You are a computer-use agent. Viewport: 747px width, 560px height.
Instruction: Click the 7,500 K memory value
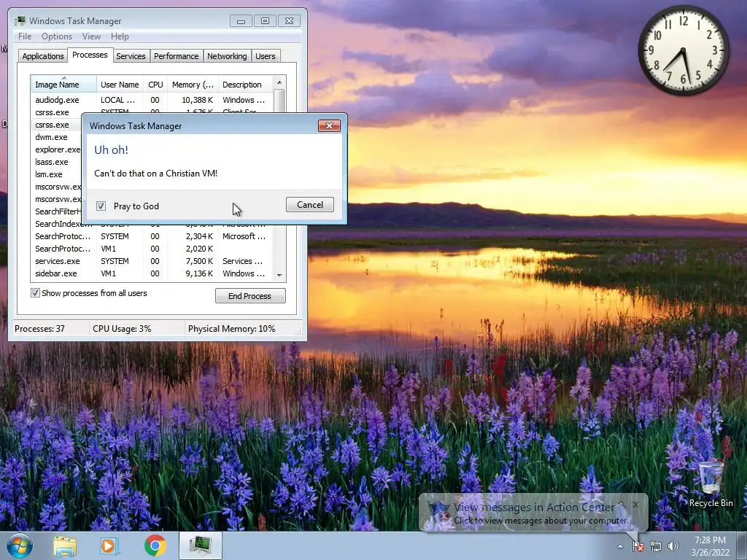click(x=200, y=261)
